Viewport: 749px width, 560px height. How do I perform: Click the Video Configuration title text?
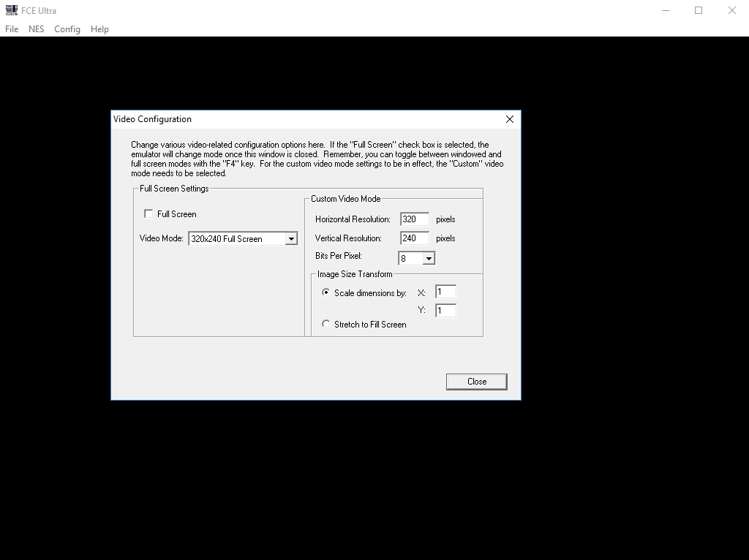[152, 119]
